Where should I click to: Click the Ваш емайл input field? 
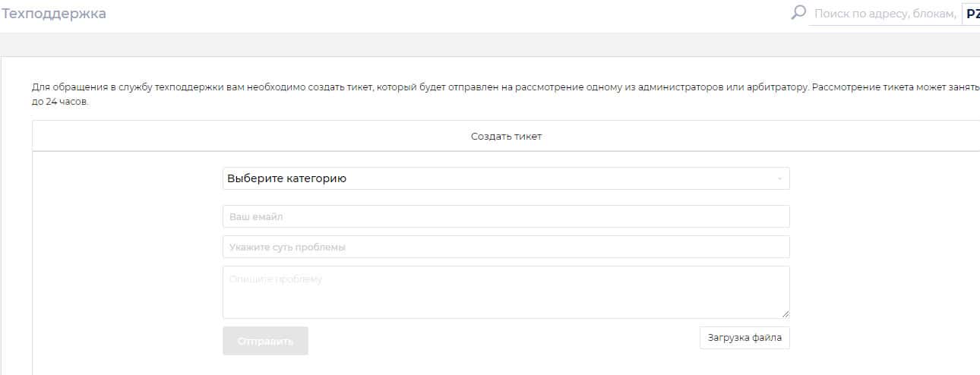[506, 217]
